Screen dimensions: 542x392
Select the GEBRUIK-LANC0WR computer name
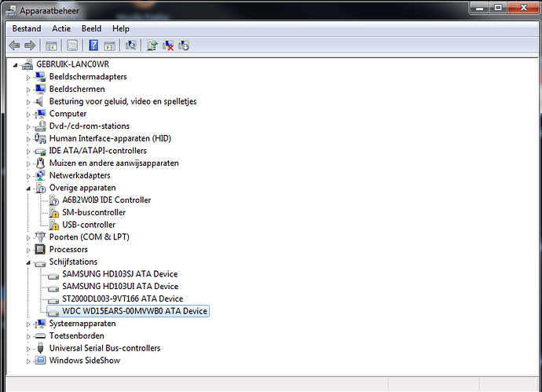[72, 64]
